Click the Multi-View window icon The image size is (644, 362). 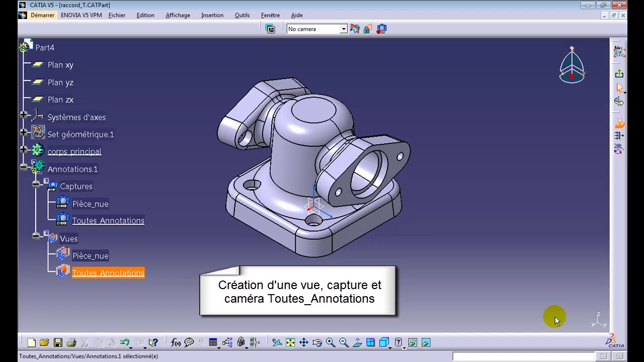[370, 342]
